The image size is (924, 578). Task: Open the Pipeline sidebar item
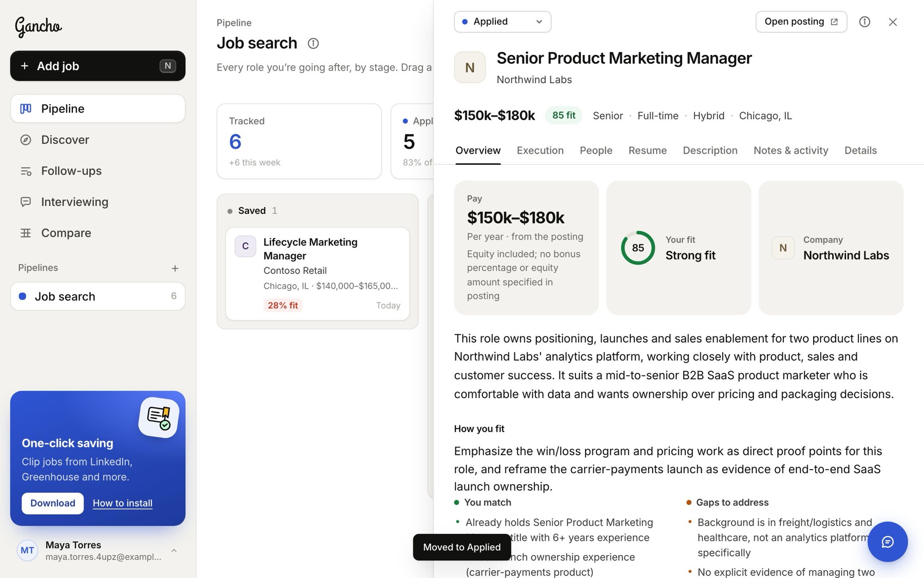pos(98,108)
